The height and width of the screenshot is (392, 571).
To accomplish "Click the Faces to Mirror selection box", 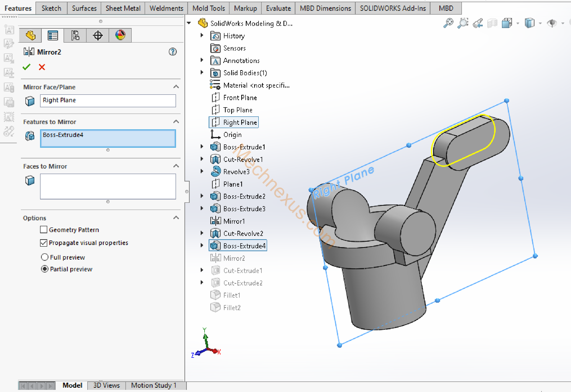I will pyautogui.click(x=108, y=186).
